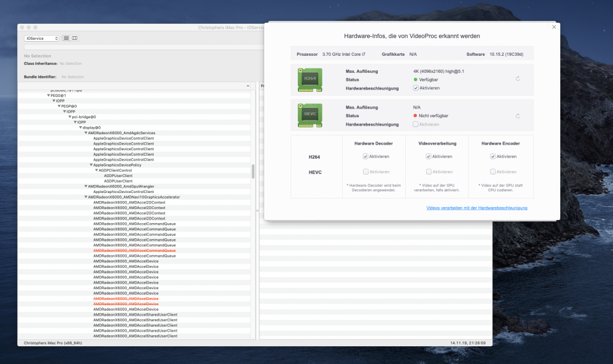Collapse the pci-bridge@0 node
Viewport: 613px width, 364px height.
click(x=70, y=117)
